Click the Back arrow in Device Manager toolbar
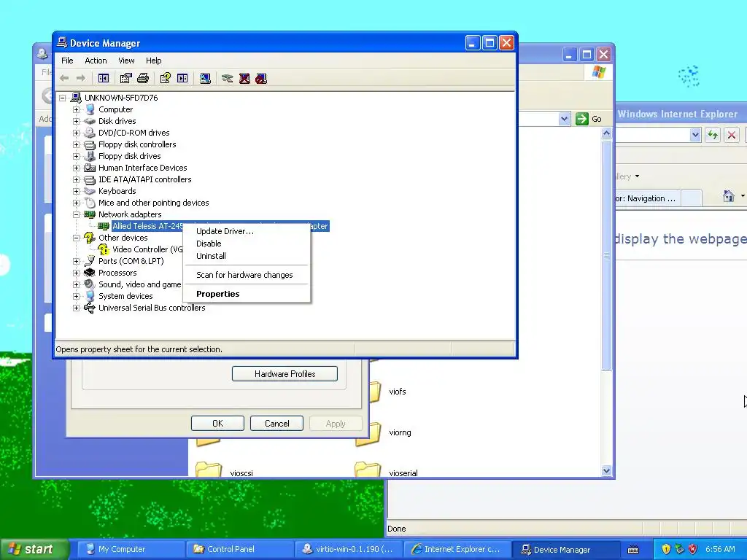The width and height of the screenshot is (747, 560). [x=64, y=78]
